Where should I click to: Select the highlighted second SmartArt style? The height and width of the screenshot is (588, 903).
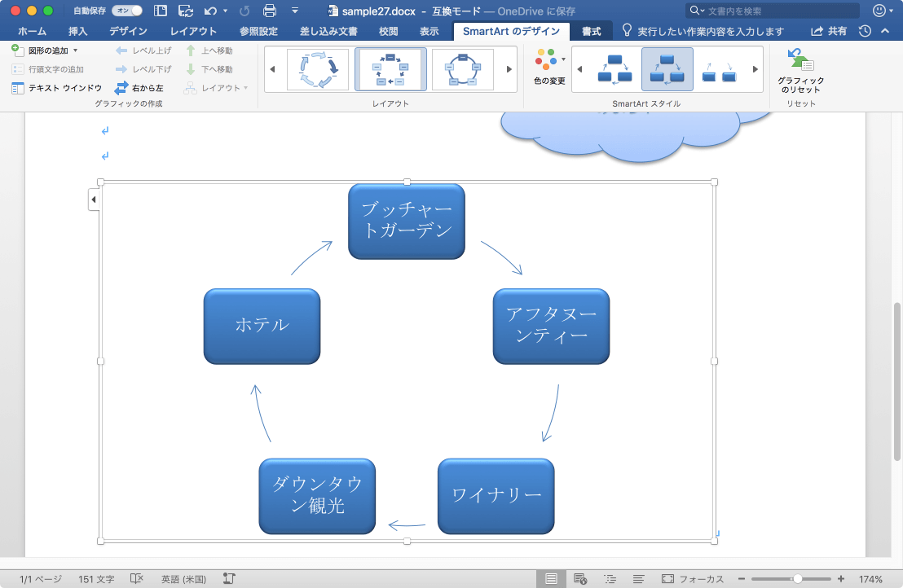[667, 69]
